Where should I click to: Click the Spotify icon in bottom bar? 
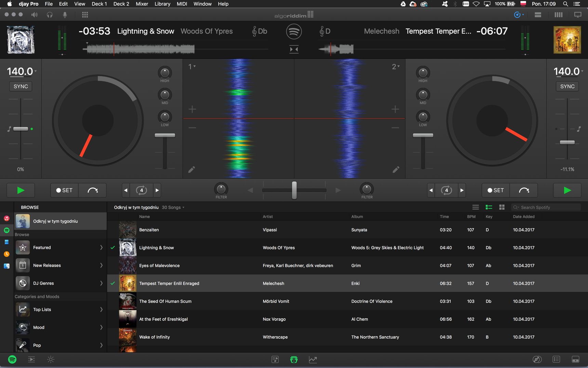(12, 359)
